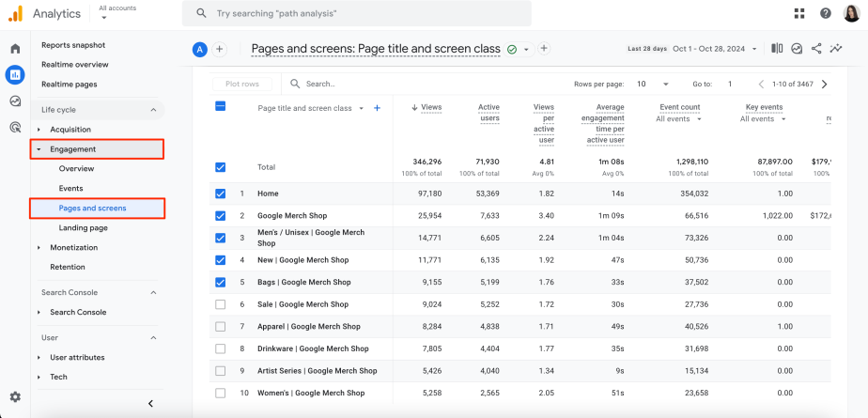Viewport: 868px width, 418px height.
Task: Select the Reports icon in the rail
Action: 15,75
